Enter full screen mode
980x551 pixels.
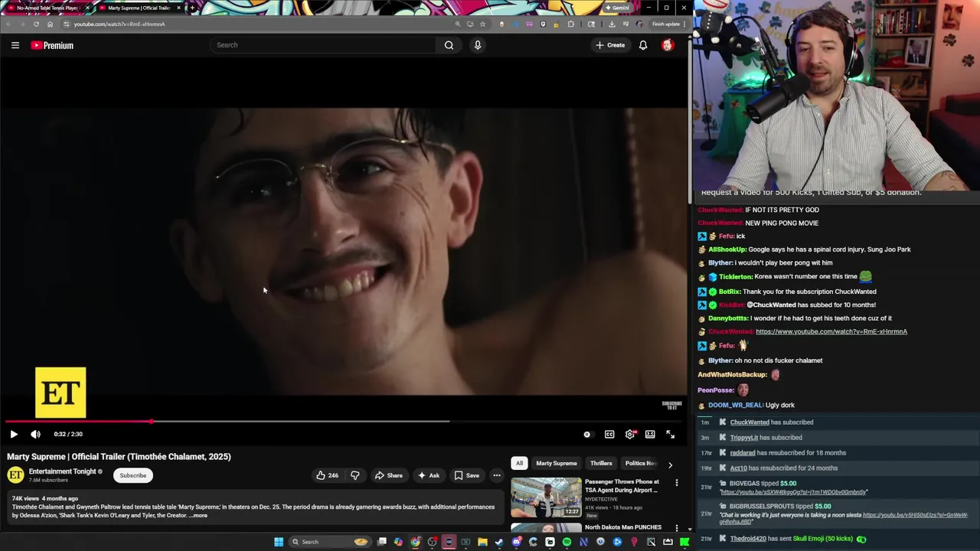pyautogui.click(x=671, y=434)
